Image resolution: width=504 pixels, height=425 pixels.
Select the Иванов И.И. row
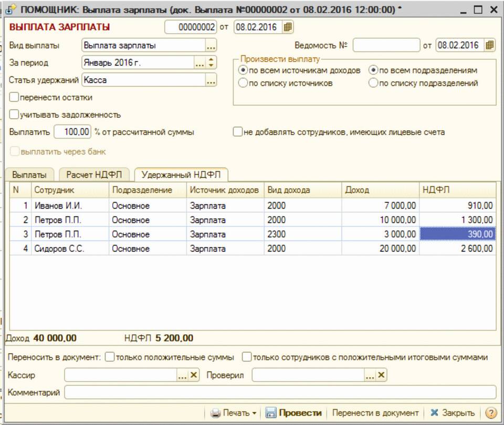253,205
